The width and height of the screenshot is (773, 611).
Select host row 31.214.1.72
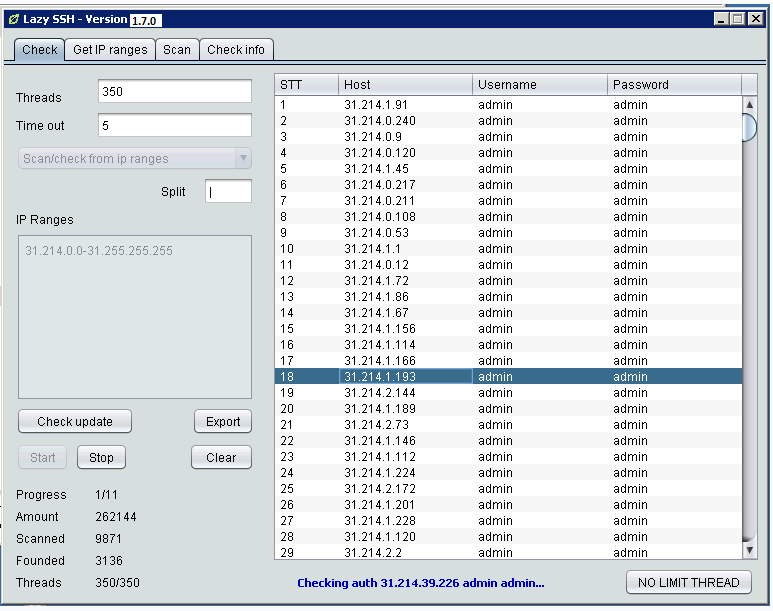pyautogui.click(x=508, y=281)
